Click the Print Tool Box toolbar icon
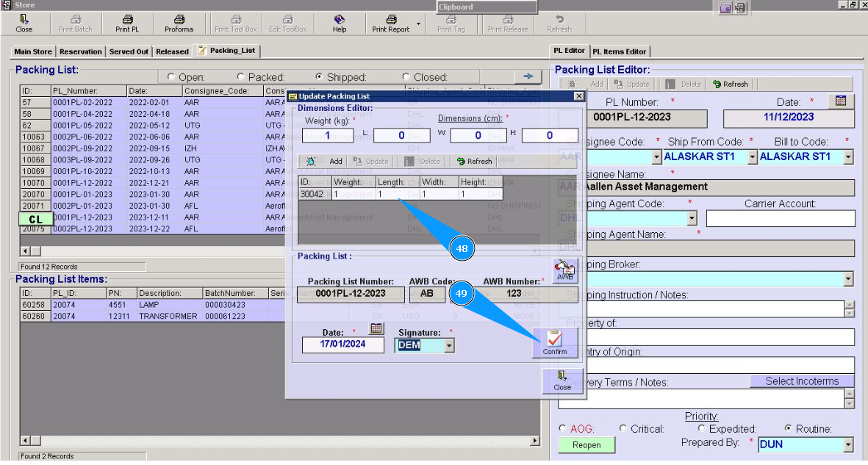The width and height of the screenshot is (868, 465). (236, 24)
